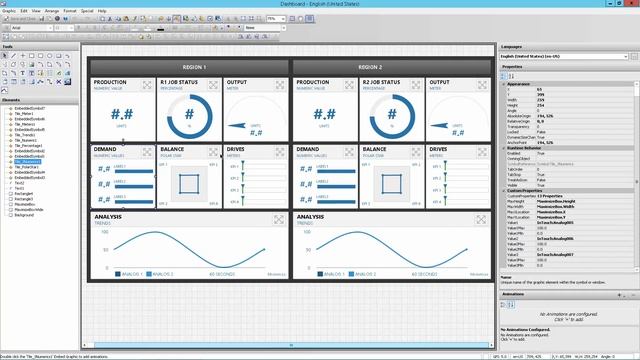Open the Edit menu
The height and width of the screenshot is (360, 640).
[x=24, y=11]
